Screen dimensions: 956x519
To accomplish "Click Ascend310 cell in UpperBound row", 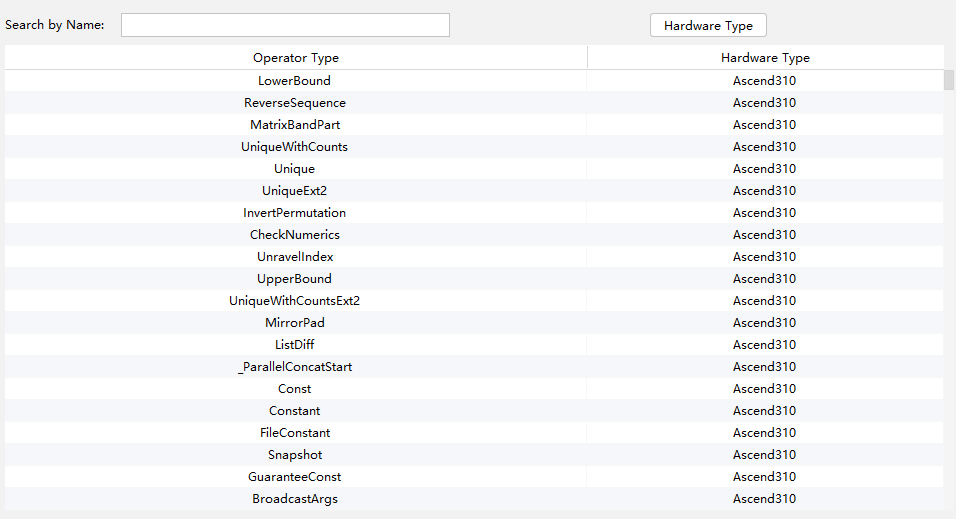I will 765,279.
